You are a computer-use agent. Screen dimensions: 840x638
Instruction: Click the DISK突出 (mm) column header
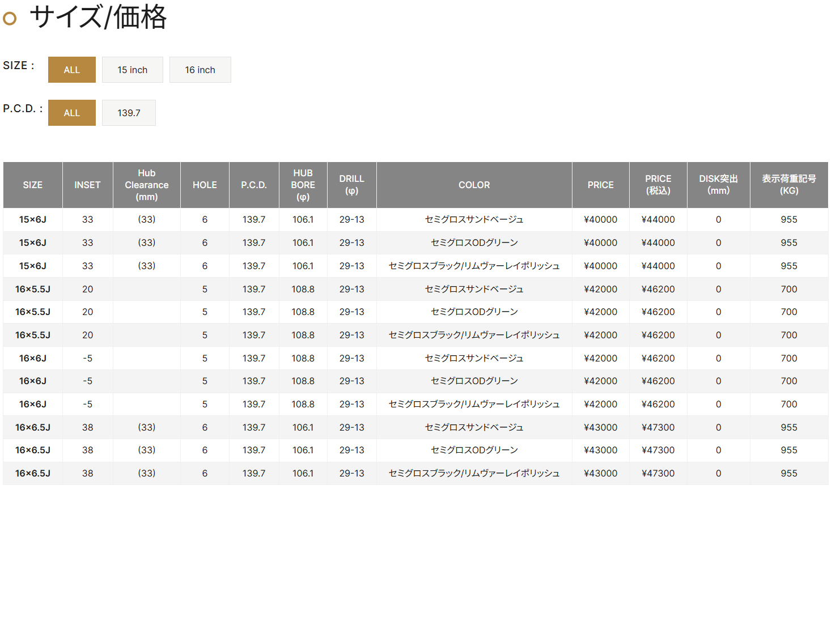718,185
